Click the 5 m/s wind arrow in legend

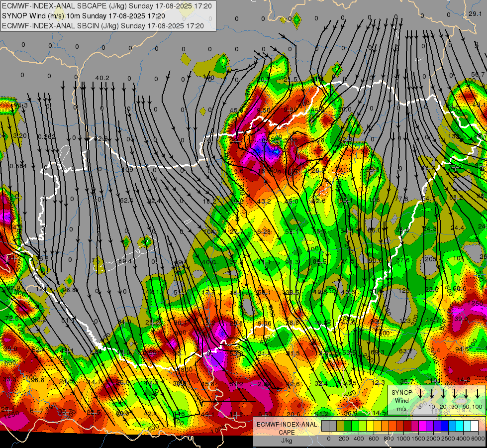420,393
